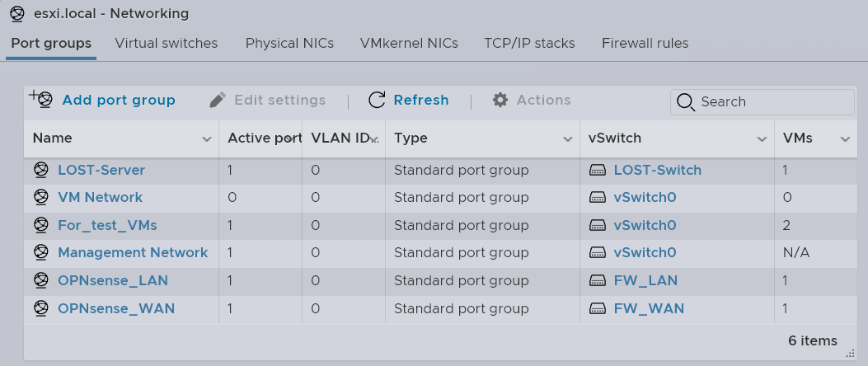Click the Refresh circular arrow icon
The width and height of the screenshot is (868, 366).
377,101
